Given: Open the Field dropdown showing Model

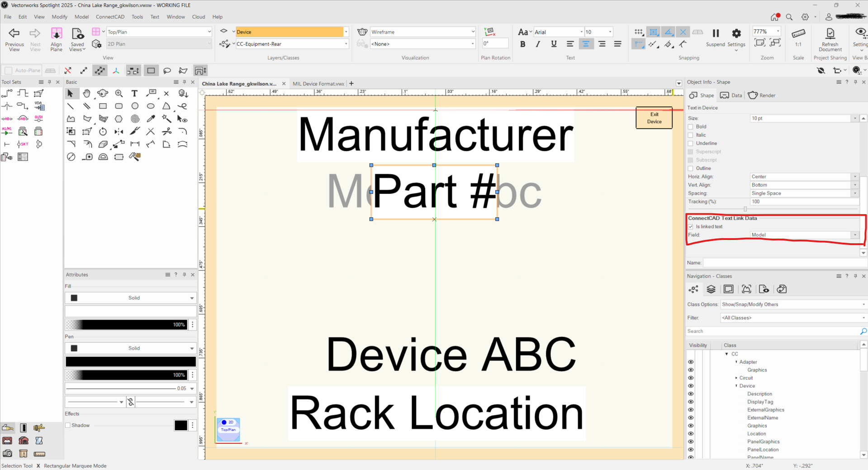Looking at the screenshot, I should [855, 235].
